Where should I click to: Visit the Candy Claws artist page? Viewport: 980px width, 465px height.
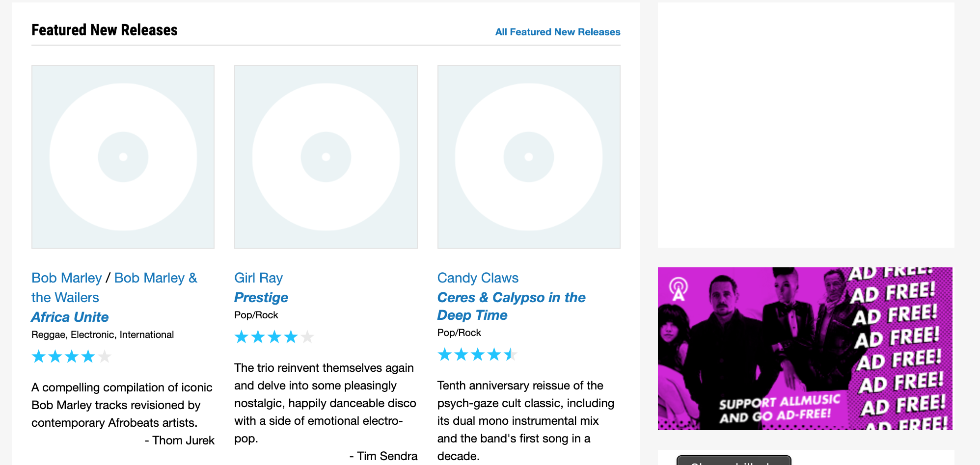[x=478, y=278]
